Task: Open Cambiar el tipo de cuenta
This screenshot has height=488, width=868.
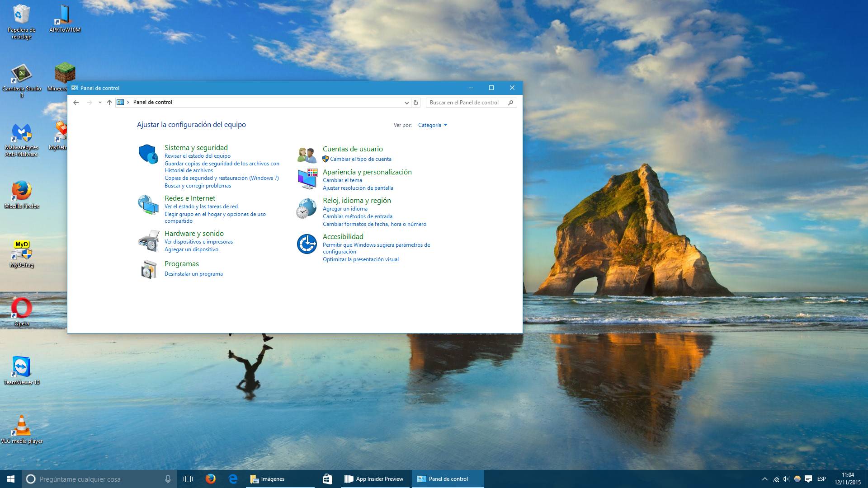Action: (x=360, y=159)
